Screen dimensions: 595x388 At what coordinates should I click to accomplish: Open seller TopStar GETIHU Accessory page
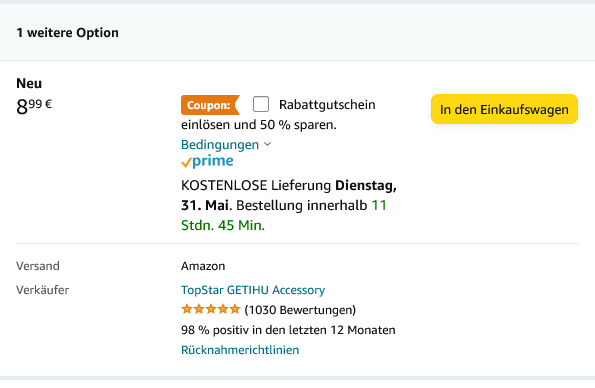253,290
